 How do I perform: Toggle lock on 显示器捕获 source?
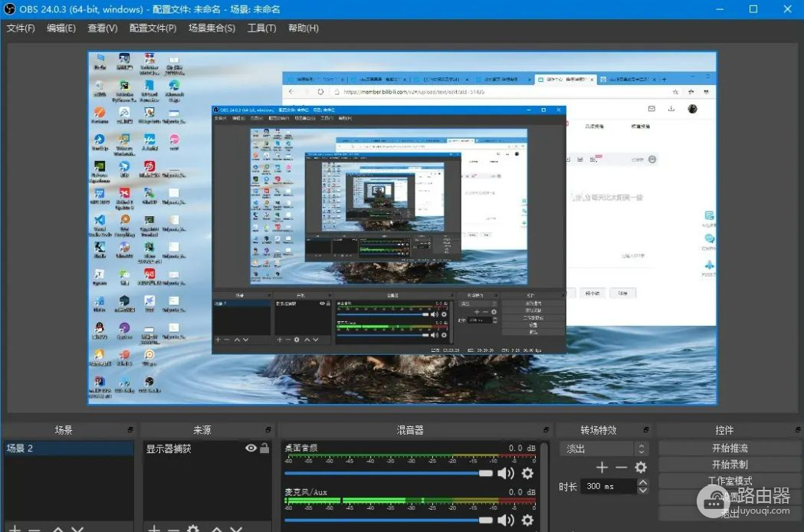click(x=264, y=448)
